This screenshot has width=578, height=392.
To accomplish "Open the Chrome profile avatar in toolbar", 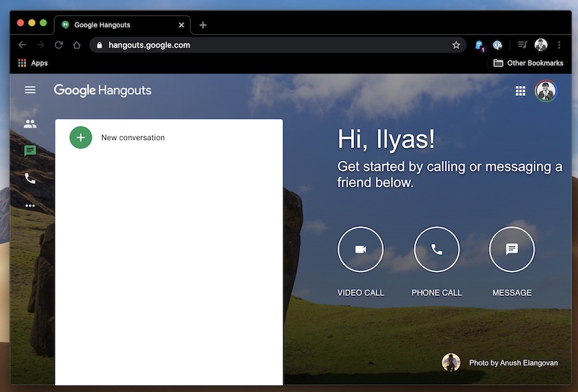I will (x=540, y=45).
